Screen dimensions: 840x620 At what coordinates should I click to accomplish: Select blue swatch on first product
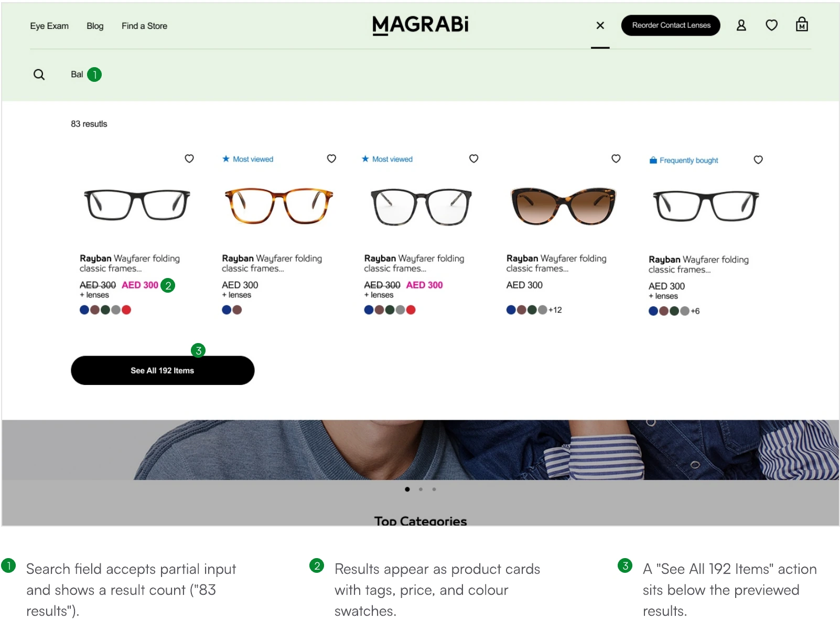(84, 310)
